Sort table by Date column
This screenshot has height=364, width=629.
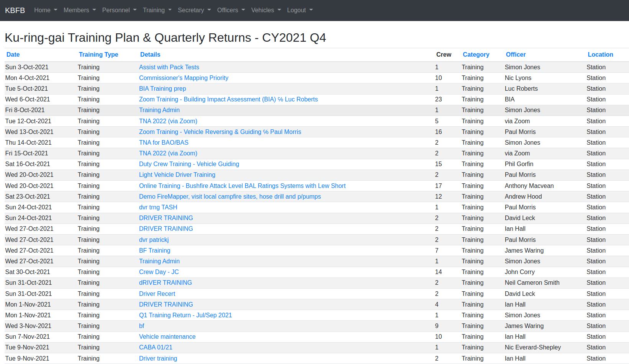tap(13, 55)
